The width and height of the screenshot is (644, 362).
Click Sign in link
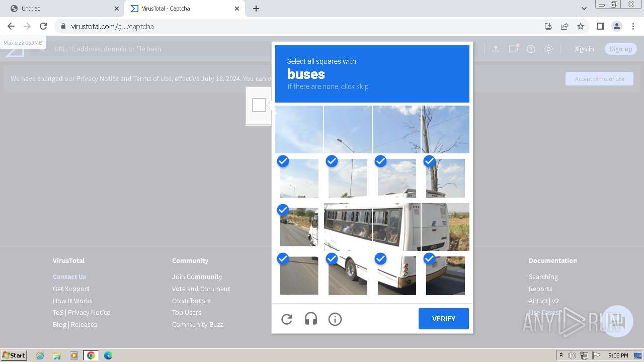(584, 49)
